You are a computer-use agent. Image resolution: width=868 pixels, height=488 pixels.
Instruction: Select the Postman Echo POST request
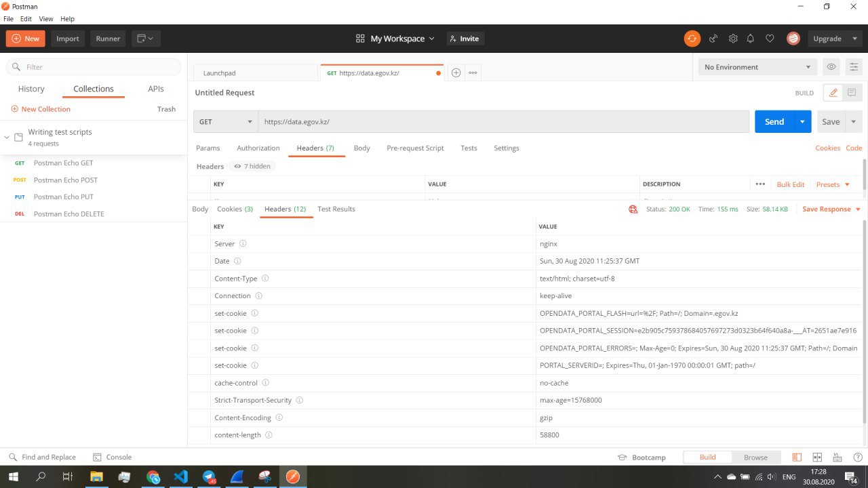65,180
